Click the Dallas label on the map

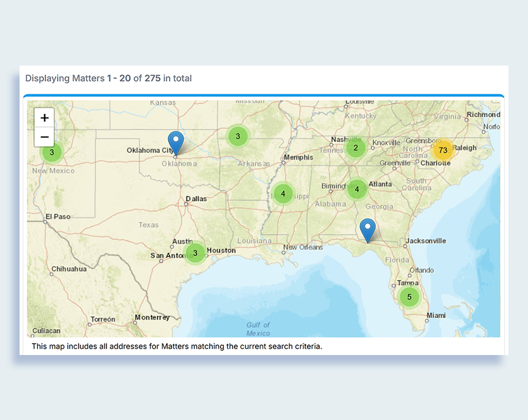click(x=196, y=199)
